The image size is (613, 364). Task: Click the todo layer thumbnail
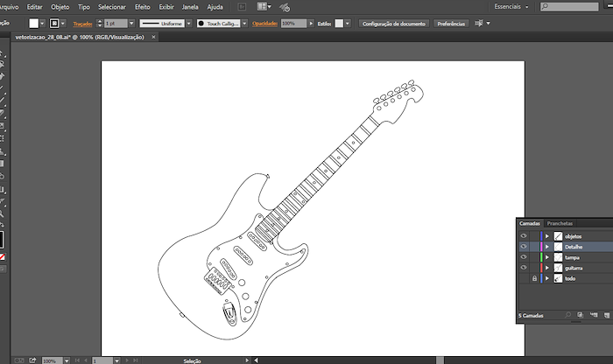coord(559,278)
